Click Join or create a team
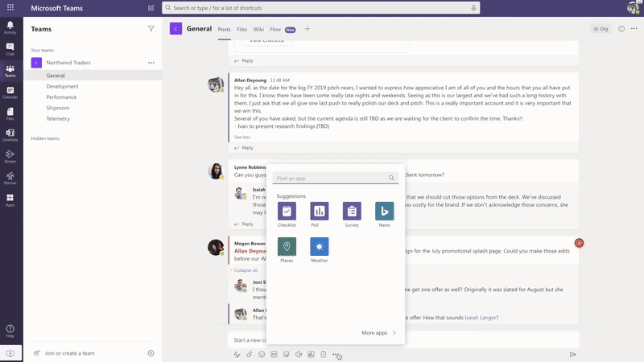 [69, 353]
